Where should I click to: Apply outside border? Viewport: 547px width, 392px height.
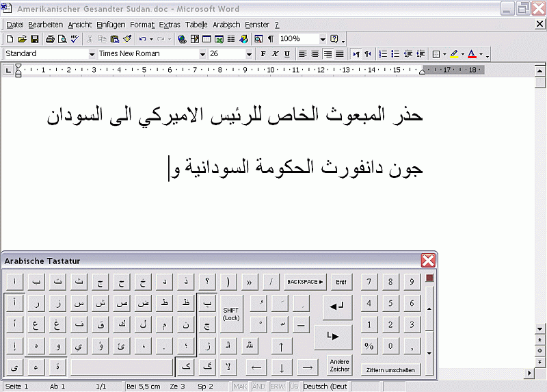pos(436,54)
